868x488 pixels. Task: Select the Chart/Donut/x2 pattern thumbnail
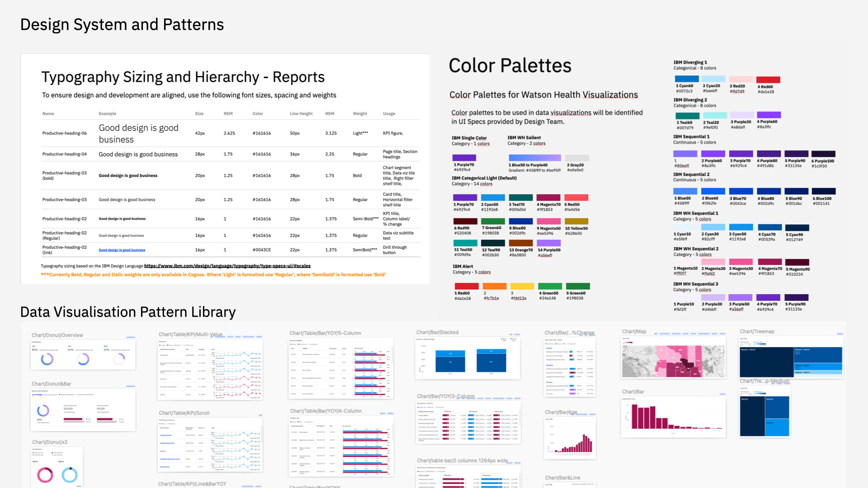pos(57,467)
